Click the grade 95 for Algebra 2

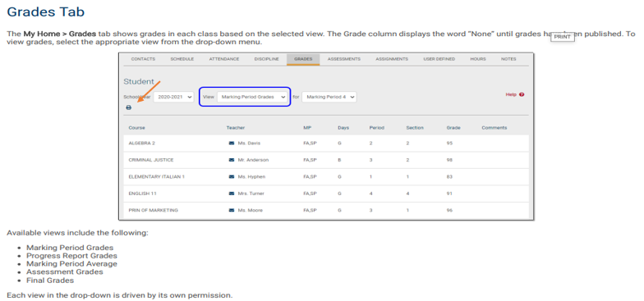point(449,143)
